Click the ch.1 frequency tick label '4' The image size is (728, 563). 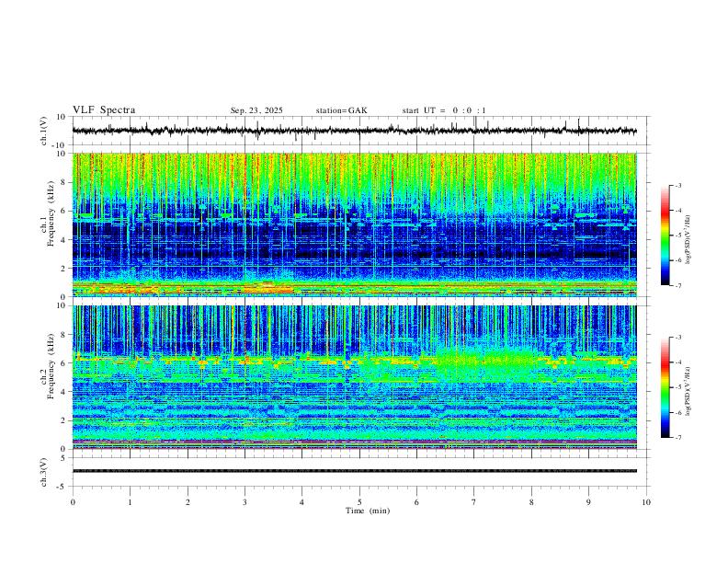[x=64, y=240]
